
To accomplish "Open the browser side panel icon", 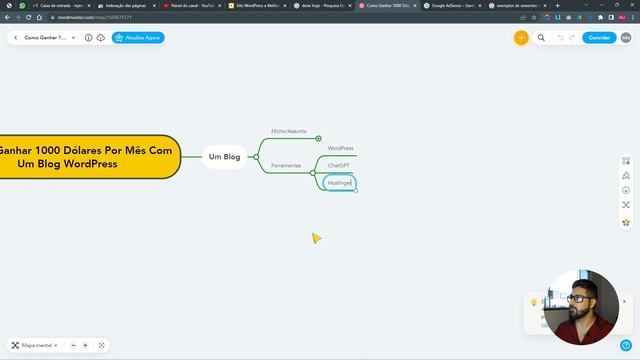I will tap(611, 18).
